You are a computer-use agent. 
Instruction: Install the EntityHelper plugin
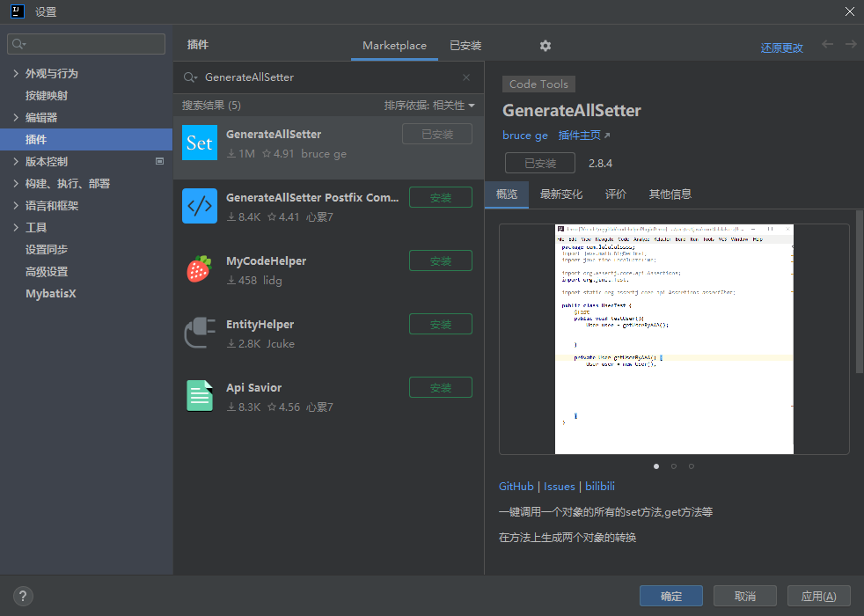(x=440, y=324)
